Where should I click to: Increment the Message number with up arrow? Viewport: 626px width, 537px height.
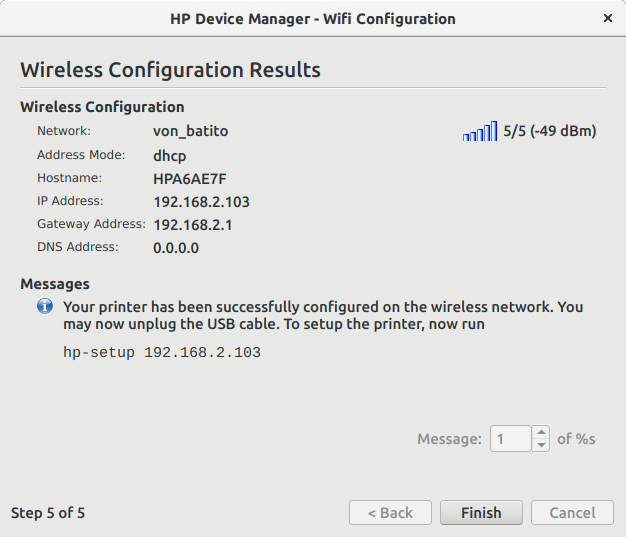541,433
